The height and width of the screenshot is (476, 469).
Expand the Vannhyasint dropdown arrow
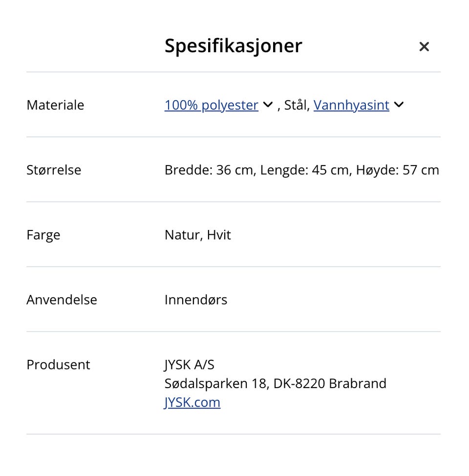399,104
